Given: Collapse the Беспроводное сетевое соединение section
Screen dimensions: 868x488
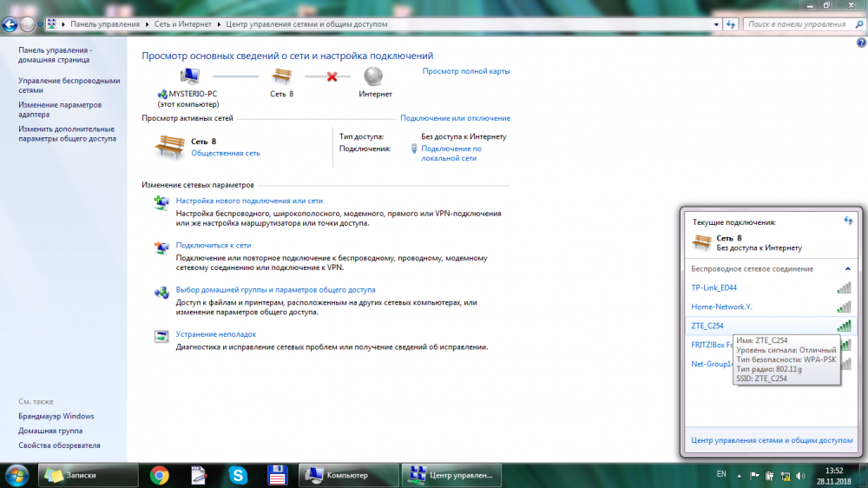Looking at the screenshot, I should (x=847, y=269).
